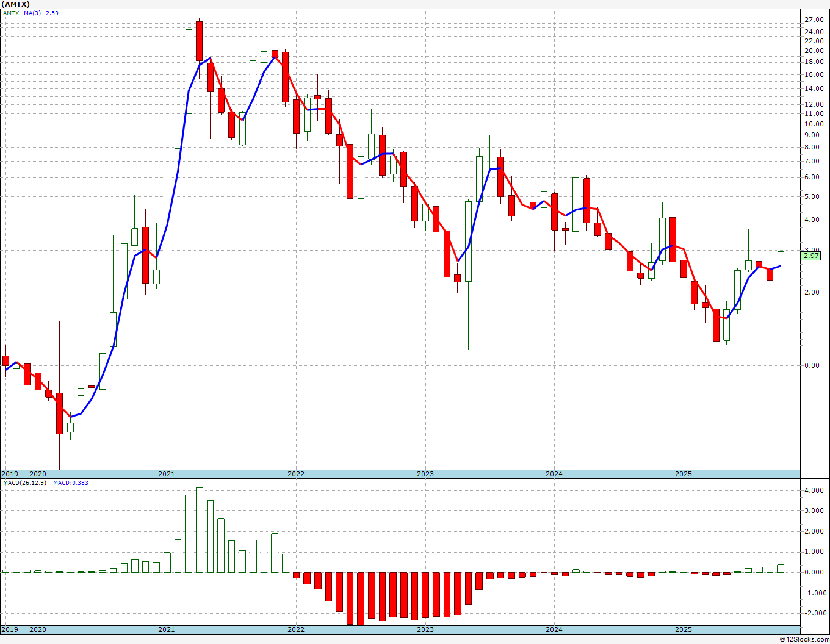
Task: Click the 10.00 price axis label
Action: [814, 124]
